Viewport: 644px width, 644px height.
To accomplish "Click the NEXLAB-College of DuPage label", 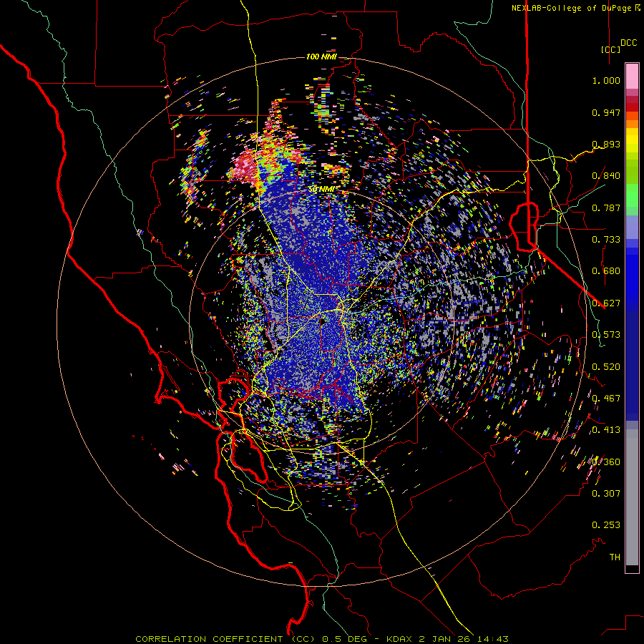I will coord(575,8).
